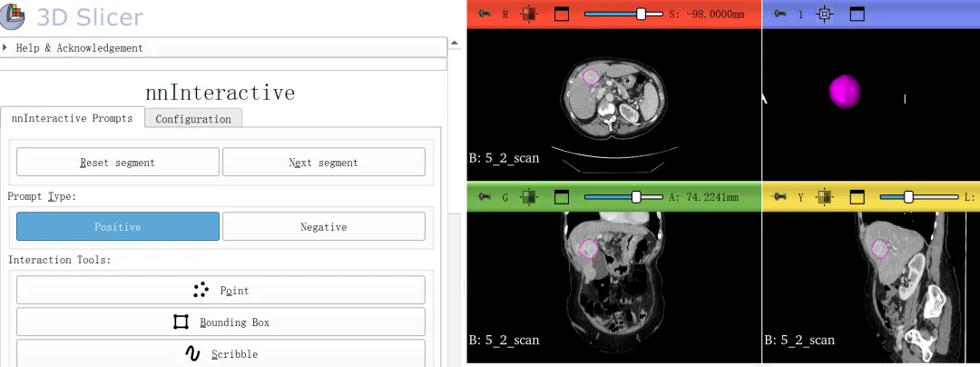Center the 3D view using crosshair icon
This screenshot has width=980, height=367.
tap(825, 14)
